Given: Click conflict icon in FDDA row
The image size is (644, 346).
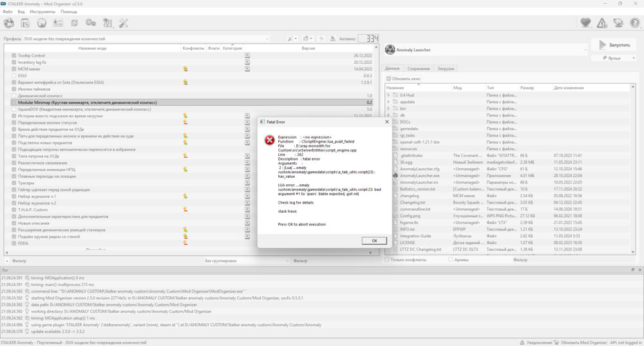Looking at the screenshot, I should pyautogui.click(x=185, y=244).
